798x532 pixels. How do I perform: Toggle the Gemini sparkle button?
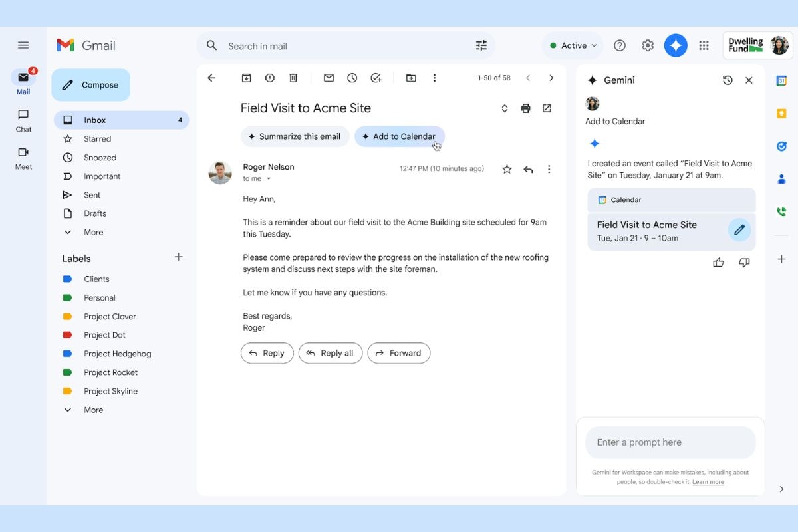pyautogui.click(x=676, y=45)
